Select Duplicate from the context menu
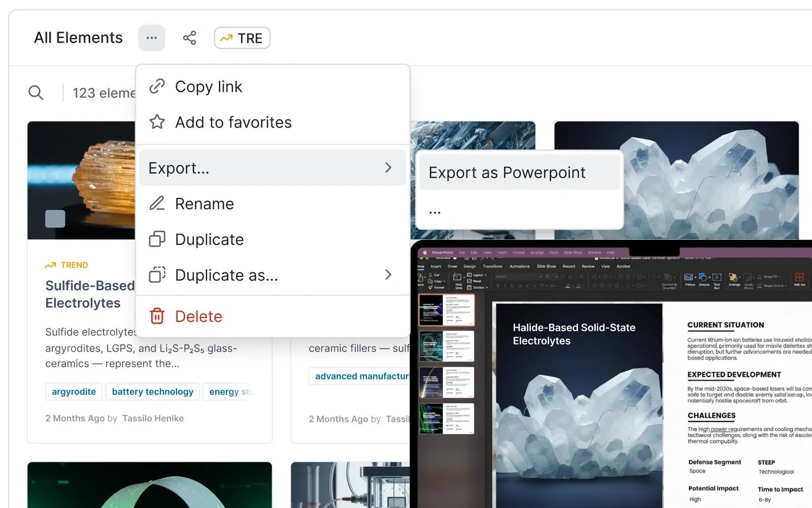This screenshot has height=508, width=812. click(273, 239)
